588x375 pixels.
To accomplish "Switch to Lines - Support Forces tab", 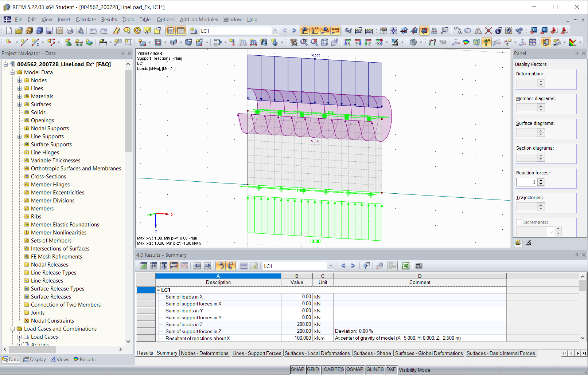I will click(x=257, y=353).
